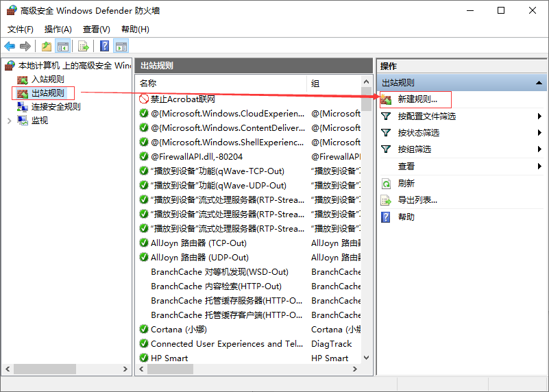This screenshot has width=549, height=392.
Task: Click the 导出列表 icon in actions pane
Action: 386,200
